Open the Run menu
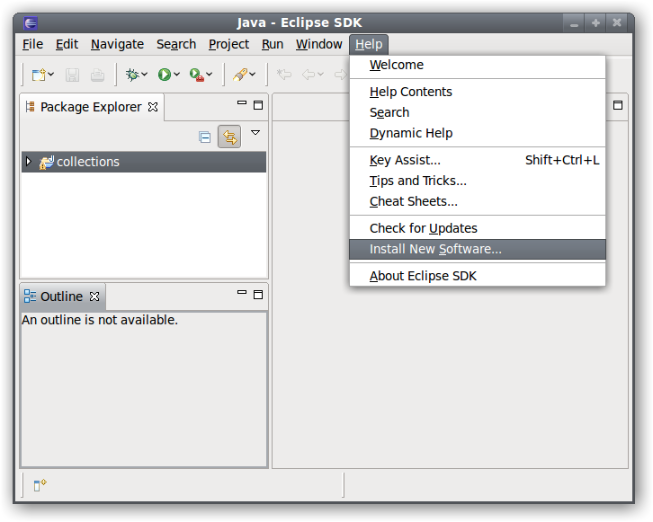 [272, 44]
